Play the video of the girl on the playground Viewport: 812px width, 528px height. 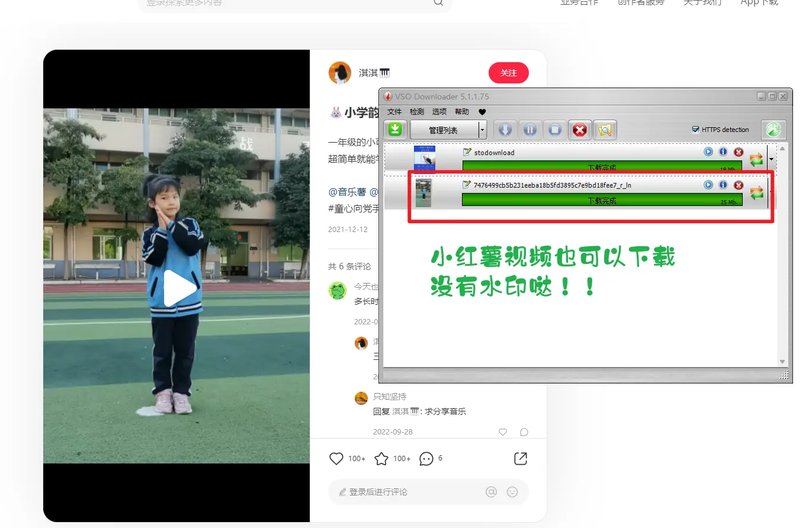(x=180, y=288)
